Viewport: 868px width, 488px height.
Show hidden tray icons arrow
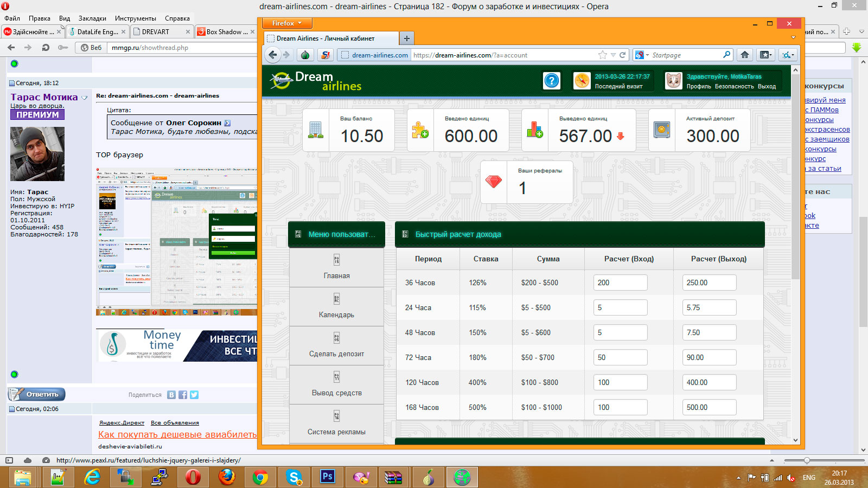coord(738,478)
